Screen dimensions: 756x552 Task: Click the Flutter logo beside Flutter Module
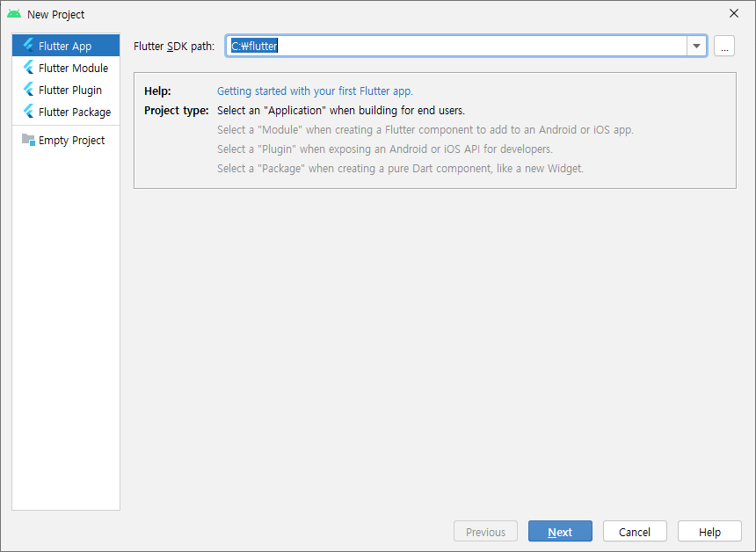tap(28, 68)
